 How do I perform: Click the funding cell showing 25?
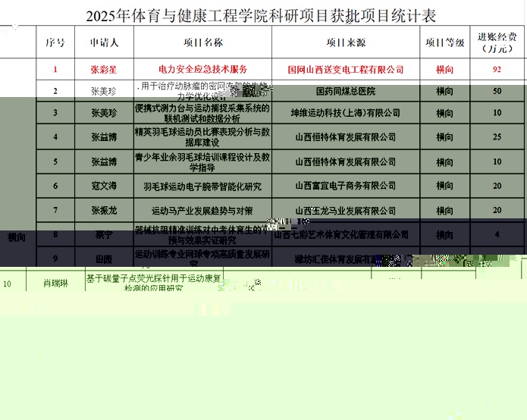coord(497,137)
